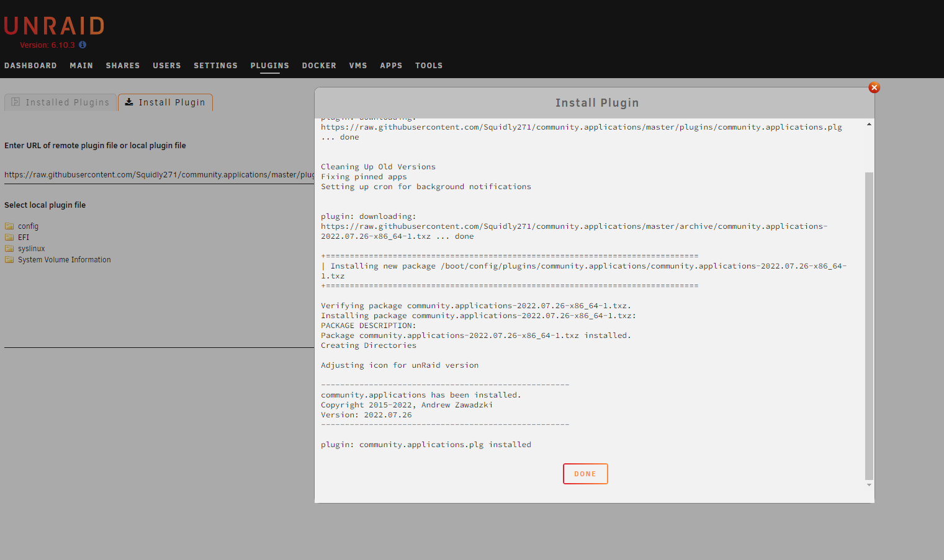Click 'Enter URL of remote plugin file' label

[x=95, y=146]
